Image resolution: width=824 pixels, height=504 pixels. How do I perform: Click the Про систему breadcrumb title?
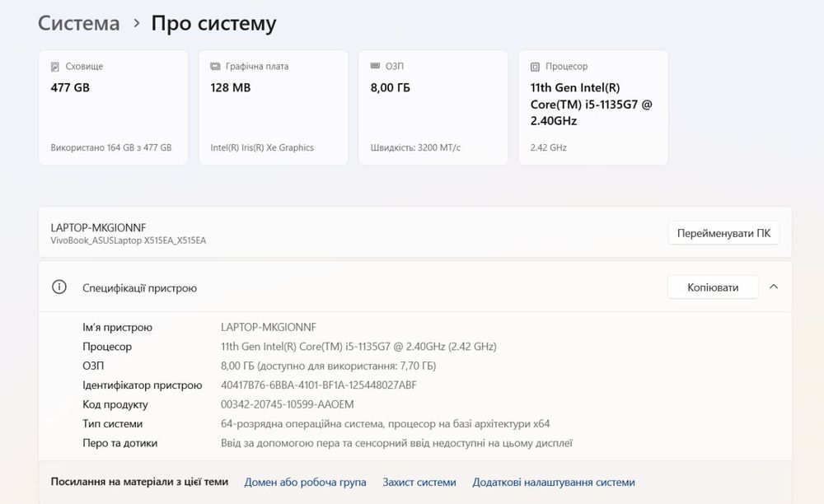213,23
